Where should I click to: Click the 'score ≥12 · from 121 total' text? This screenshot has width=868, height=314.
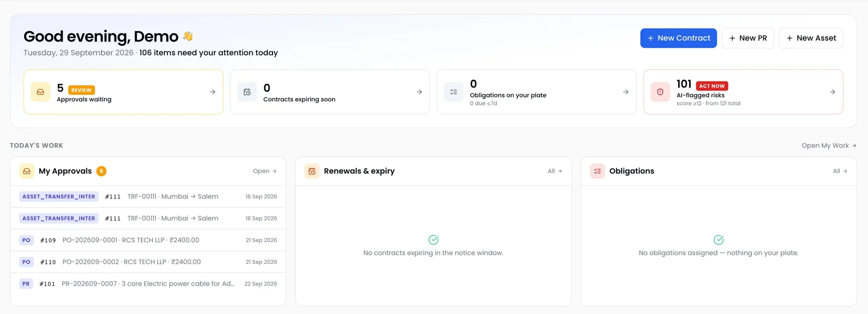708,104
